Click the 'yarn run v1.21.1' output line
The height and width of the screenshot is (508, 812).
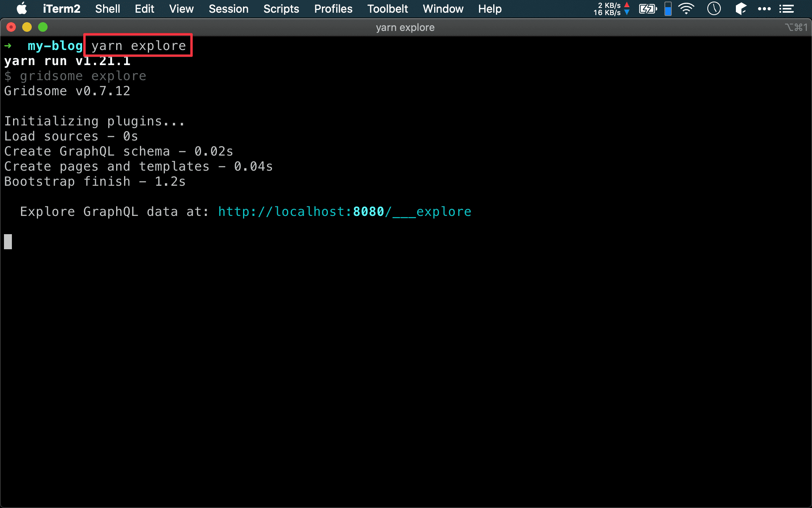(x=67, y=61)
